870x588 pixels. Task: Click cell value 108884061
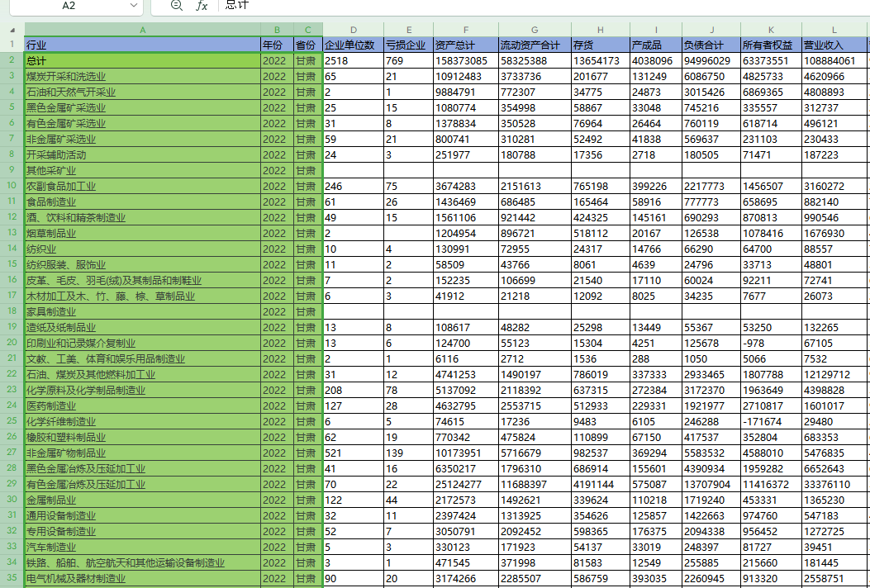pos(834,60)
